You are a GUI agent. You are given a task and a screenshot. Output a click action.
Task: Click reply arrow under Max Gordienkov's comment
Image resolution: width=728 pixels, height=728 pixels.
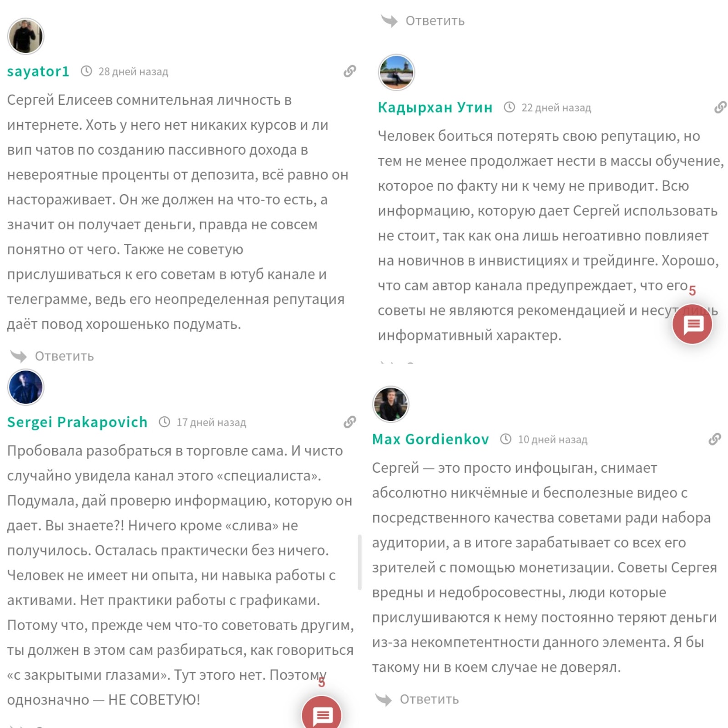point(384,699)
